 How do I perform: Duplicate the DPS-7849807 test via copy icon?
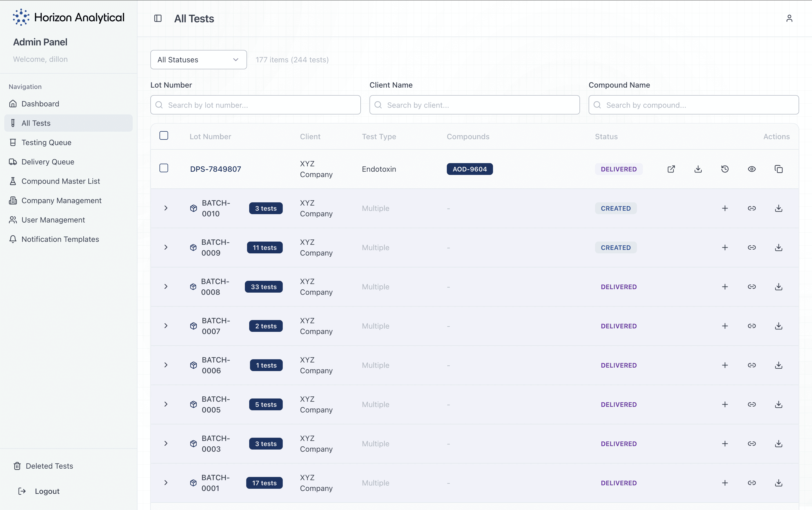(x=778, y=169)
